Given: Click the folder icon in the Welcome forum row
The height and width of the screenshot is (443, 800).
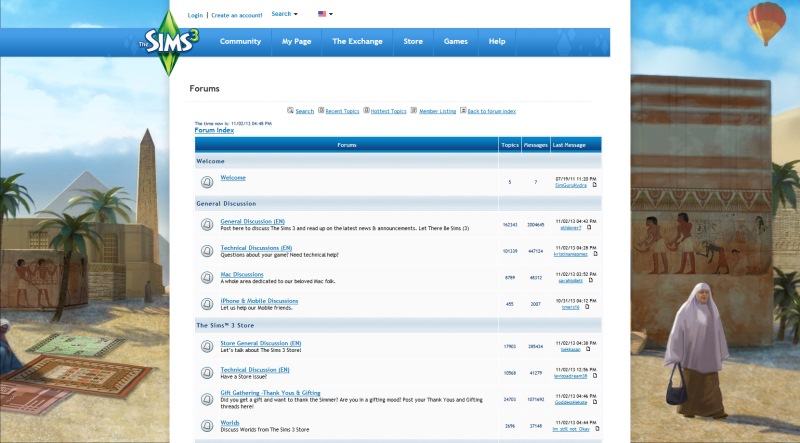Looking at the screenshot, I should click(207, 182).
